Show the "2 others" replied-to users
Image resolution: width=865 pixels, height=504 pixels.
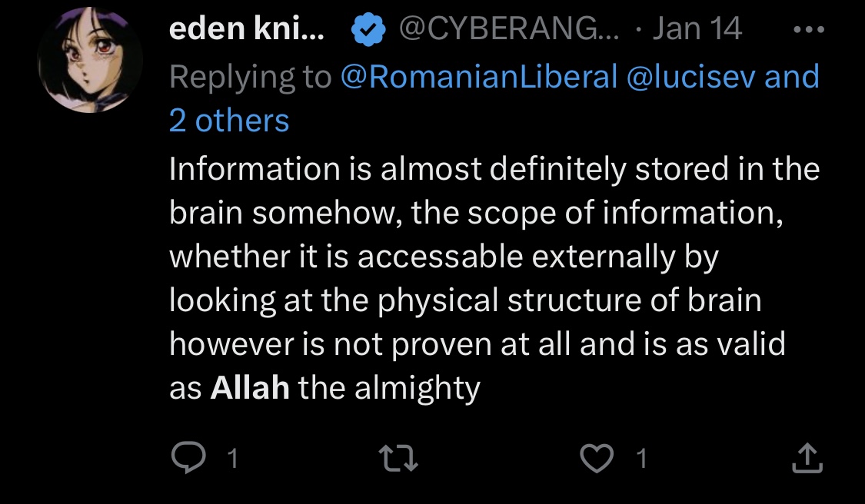[x=229, y=120]
